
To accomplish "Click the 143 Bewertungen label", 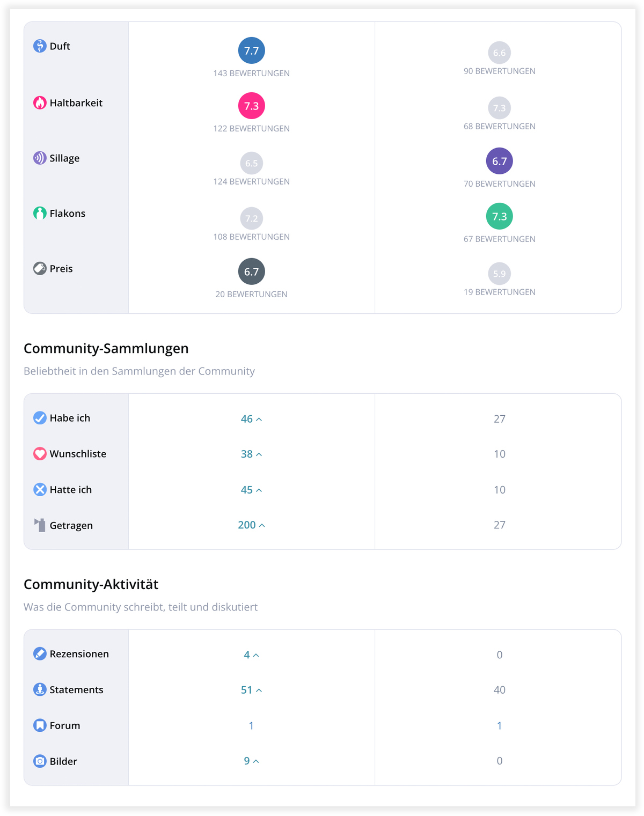I will (x=251, y=73).
